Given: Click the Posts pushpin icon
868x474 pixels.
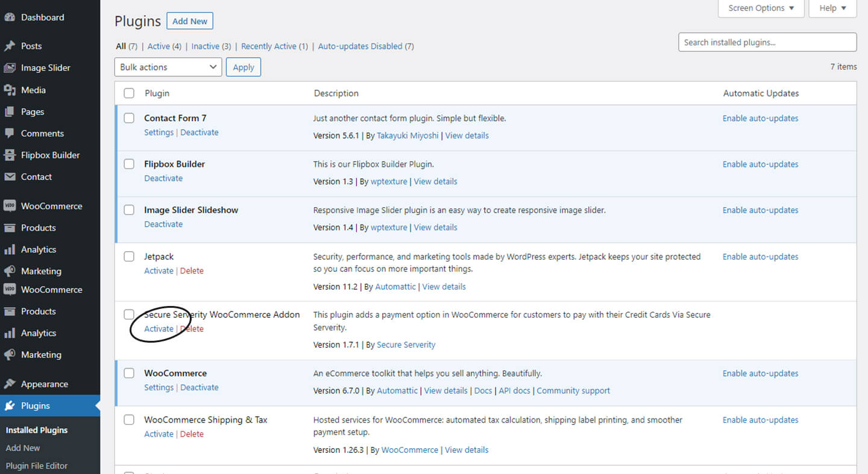Looking at the screenshot, I should 10,46.
